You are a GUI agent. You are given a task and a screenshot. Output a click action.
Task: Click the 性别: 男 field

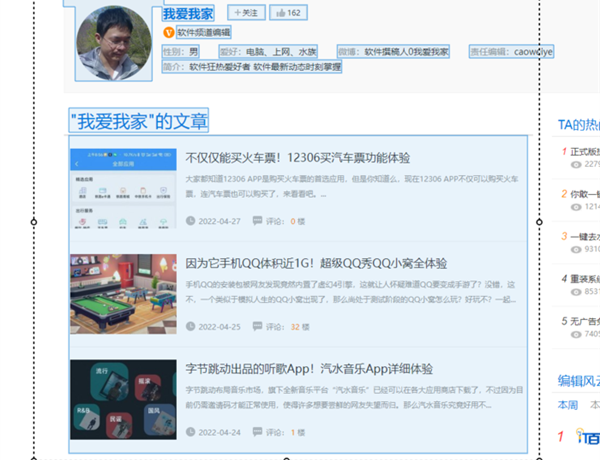click(x=181, y=51)
